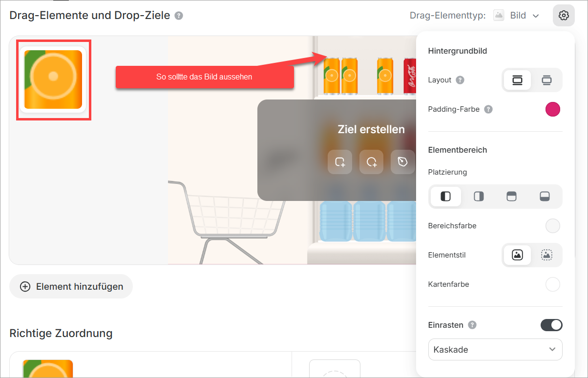
Task: Choose the bottom Platzierung option
Action: [x=544, y=196]
